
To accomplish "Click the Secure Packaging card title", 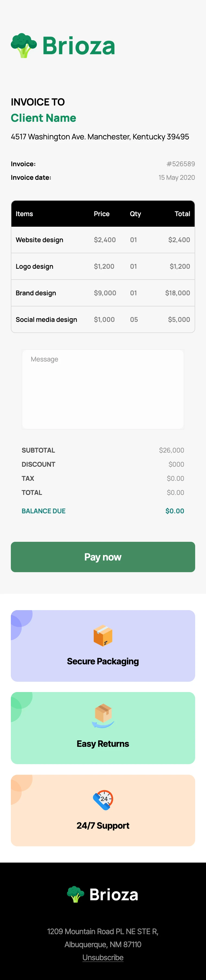I will (103, 661).
